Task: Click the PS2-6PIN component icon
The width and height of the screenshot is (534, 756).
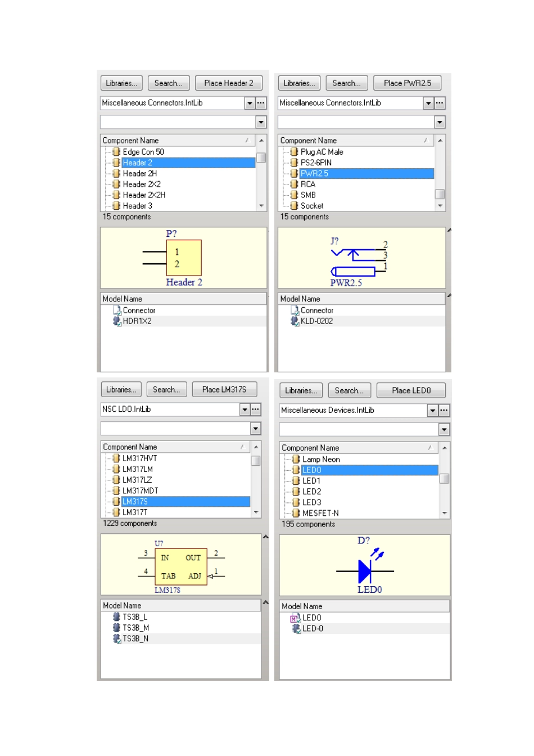Action: tap(294, 163)
